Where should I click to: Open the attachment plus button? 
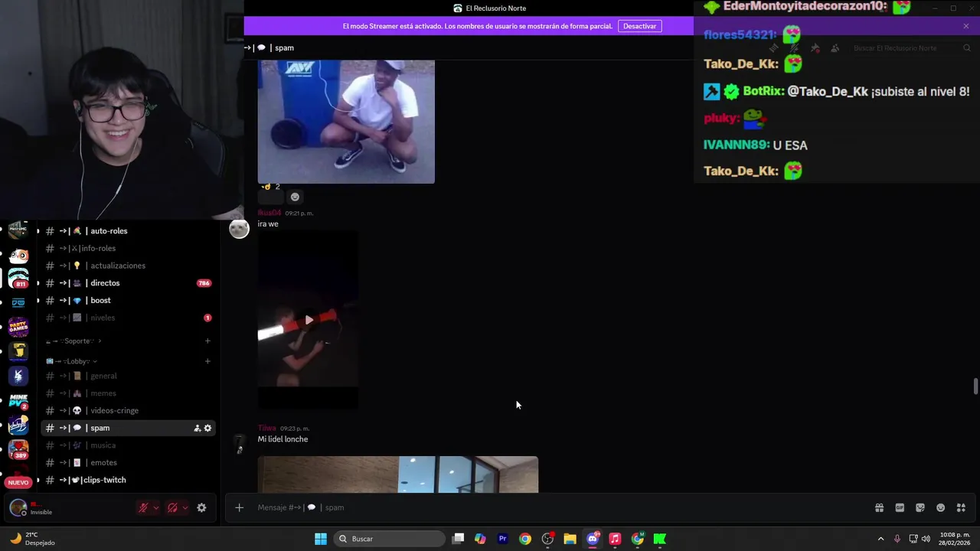pyautogui.click(x=239, y=507)
